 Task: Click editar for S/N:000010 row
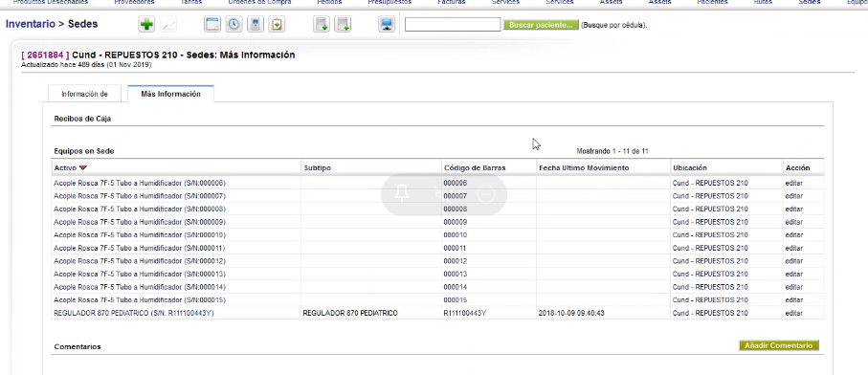(x=793, y=235)
